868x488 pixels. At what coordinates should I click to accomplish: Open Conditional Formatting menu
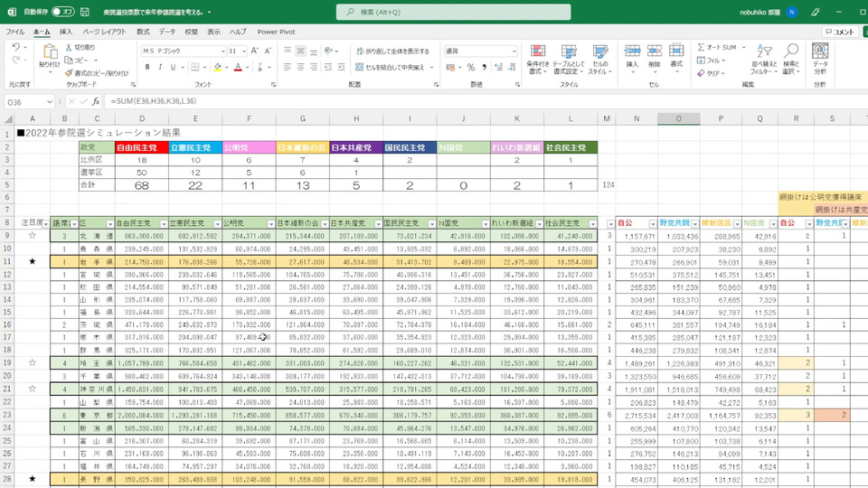click(x=537, y=60)
